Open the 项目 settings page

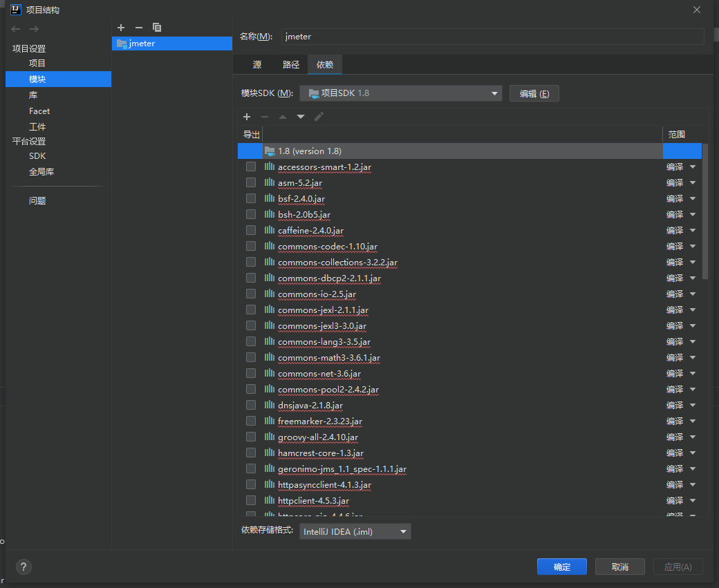click(x=37, y=64)
